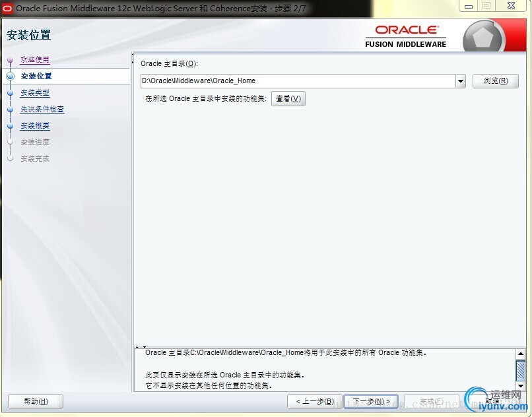Image resolution: width=532 pixels, height=417 pixels.
Task: Go back with the 上一步(B) button
Action: pos(315,401)
